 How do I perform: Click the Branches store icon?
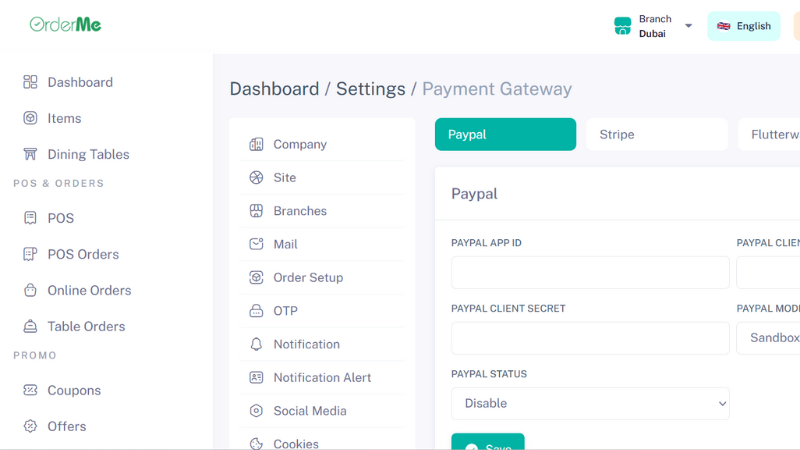[256, 211]
